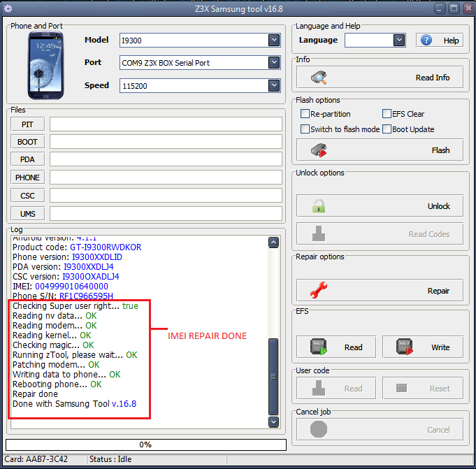Enable the Boot Update checkbox
The image size is (476, 469).
click(387, 129)
